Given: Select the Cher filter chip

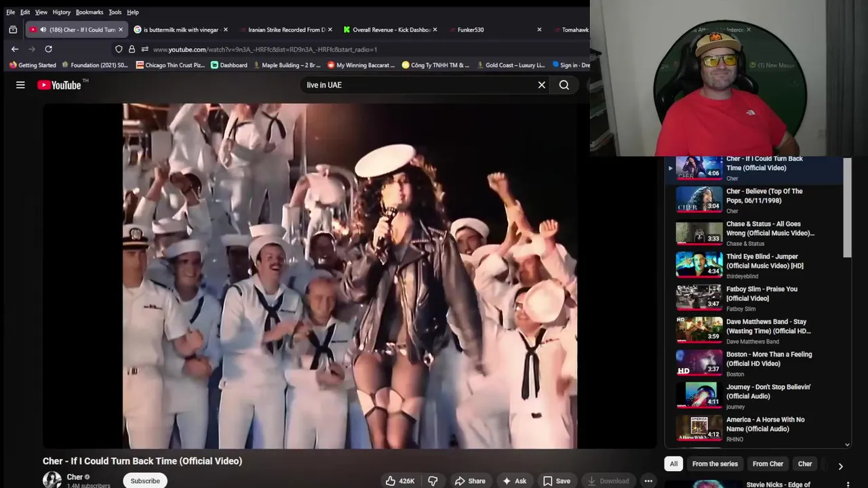Looking at the screenshot, I should click(805, 464).
